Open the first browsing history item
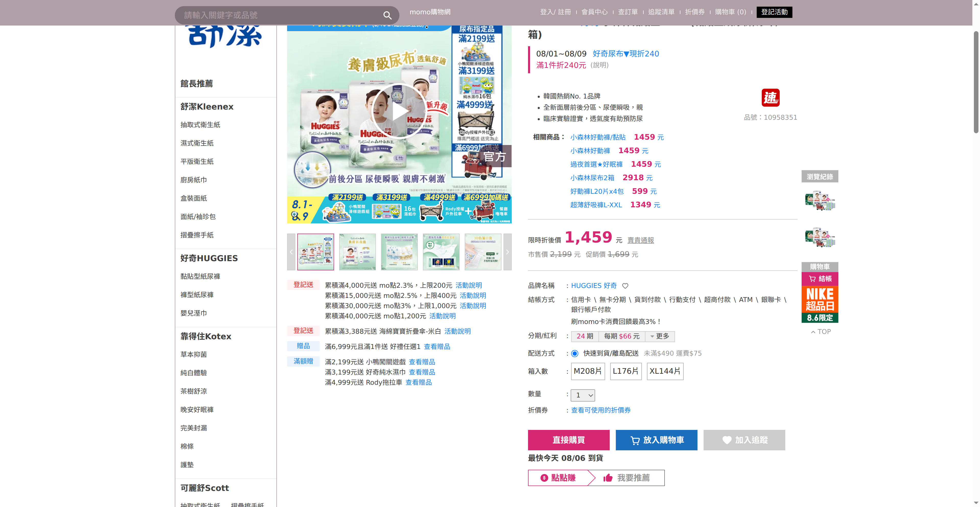Viewport: 980px width, 507px height. 820,201
